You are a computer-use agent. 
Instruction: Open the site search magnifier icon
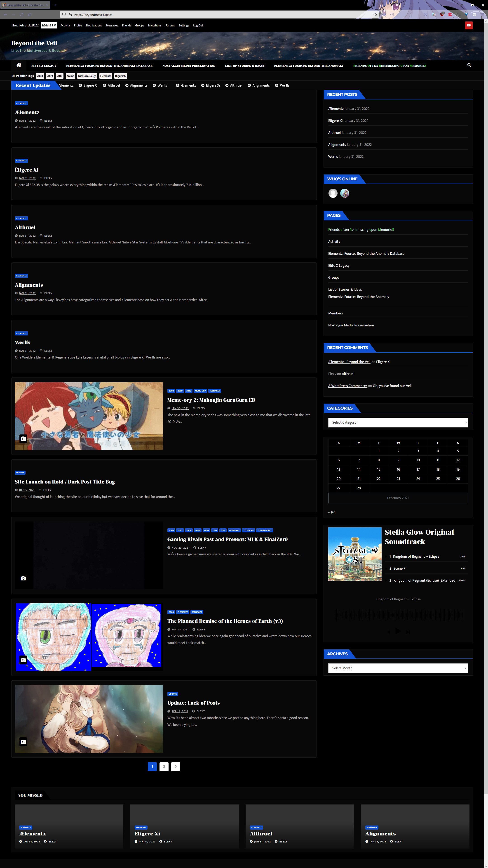tap(469, 65)
